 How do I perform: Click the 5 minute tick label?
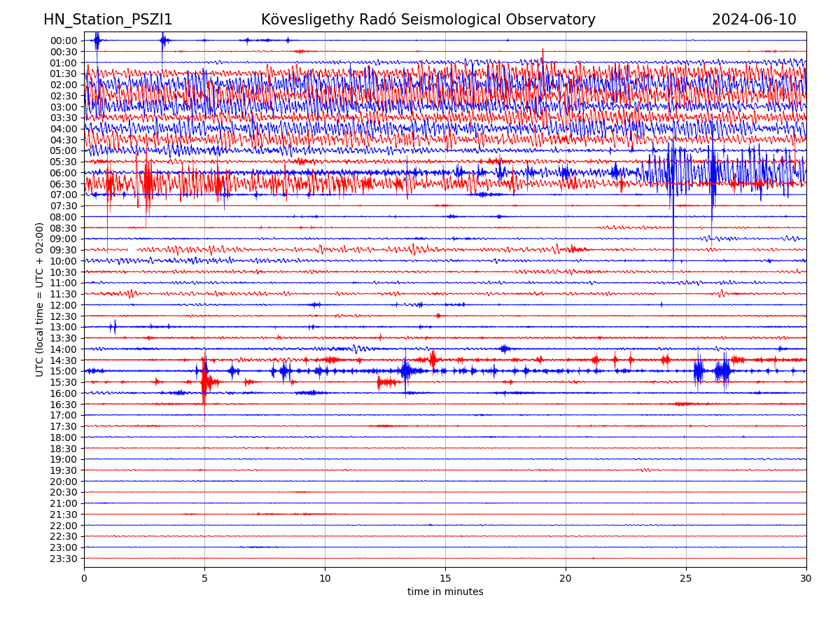click(x=204, y=578)
